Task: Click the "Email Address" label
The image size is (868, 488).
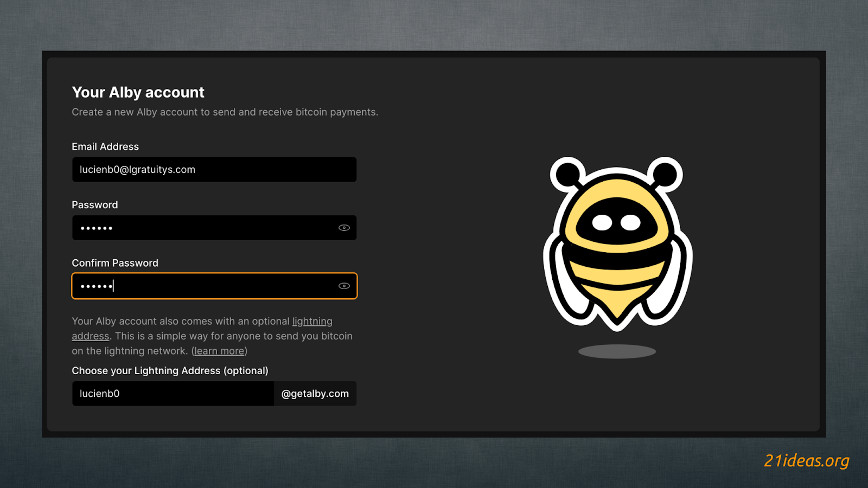Action: [x=105, y=147]
